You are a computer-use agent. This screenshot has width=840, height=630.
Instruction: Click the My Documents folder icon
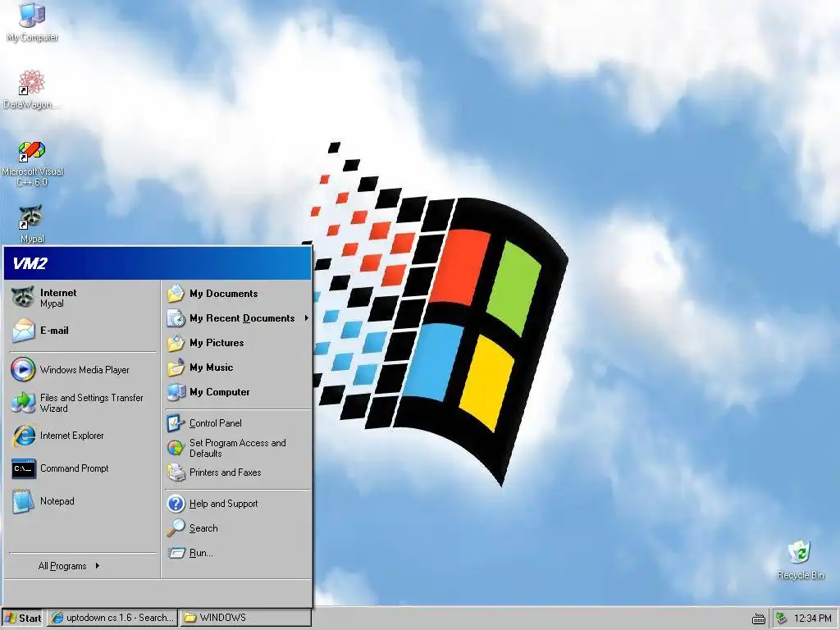tap(176, 294)
